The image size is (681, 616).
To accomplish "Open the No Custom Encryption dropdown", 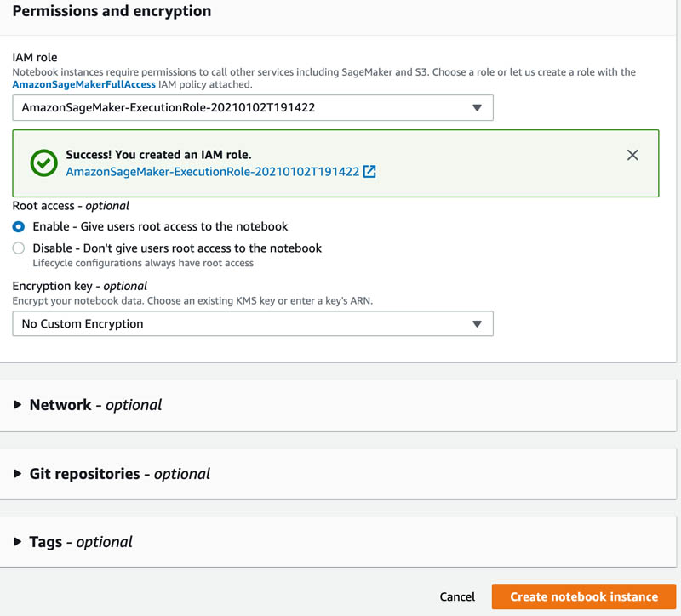I will (x=253, y=324).
